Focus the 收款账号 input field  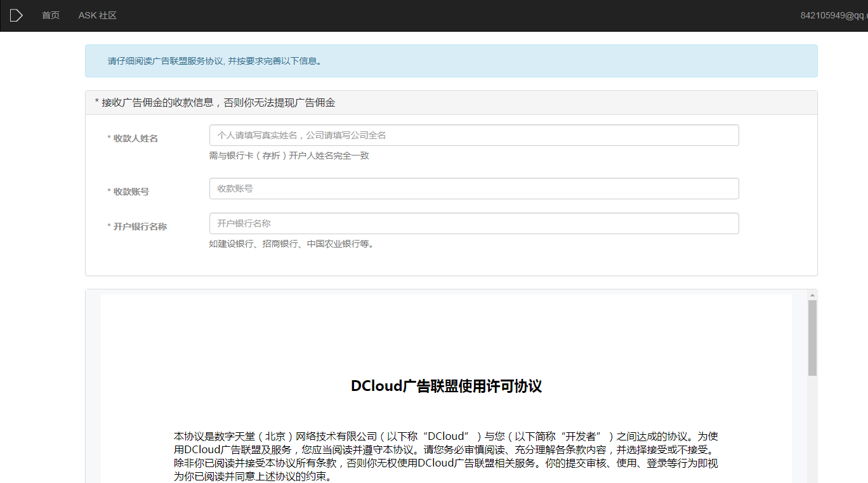474,189
